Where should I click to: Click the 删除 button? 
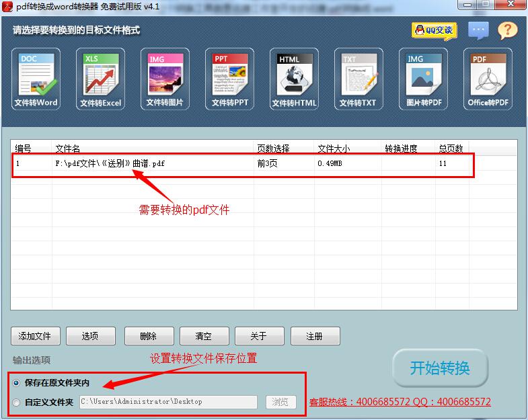(149, 336)
